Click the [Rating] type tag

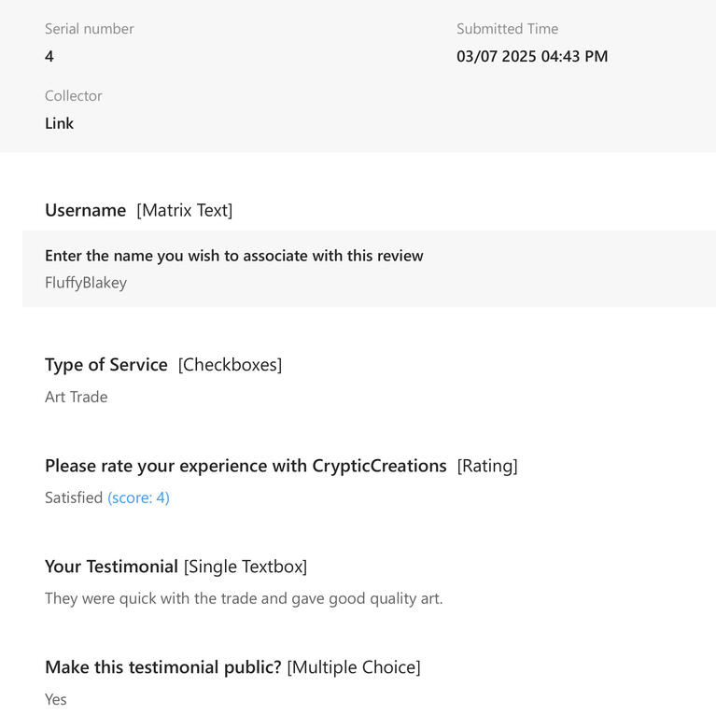pyautogui.click(x=487, y=466)
